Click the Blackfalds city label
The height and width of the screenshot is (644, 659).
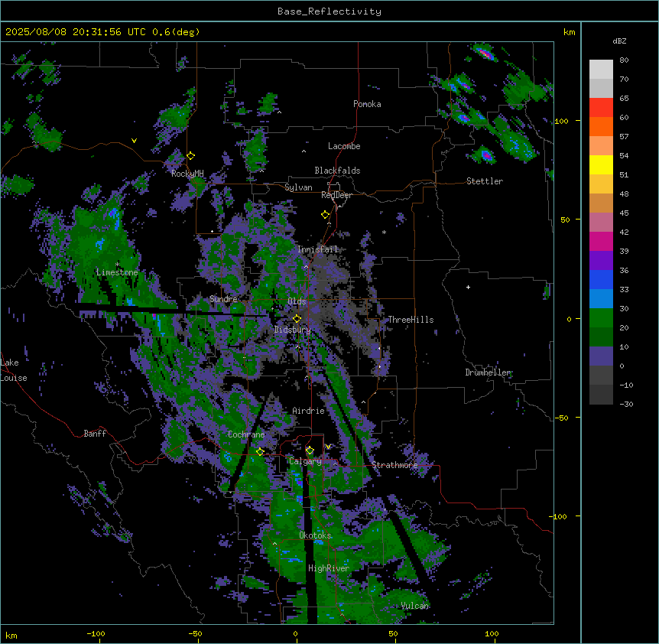point(337,171)
